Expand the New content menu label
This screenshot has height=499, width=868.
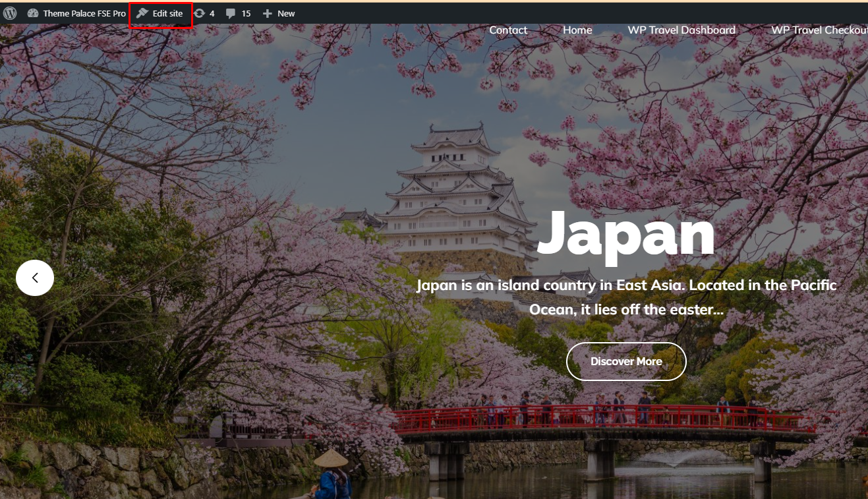tap(286, 13)
